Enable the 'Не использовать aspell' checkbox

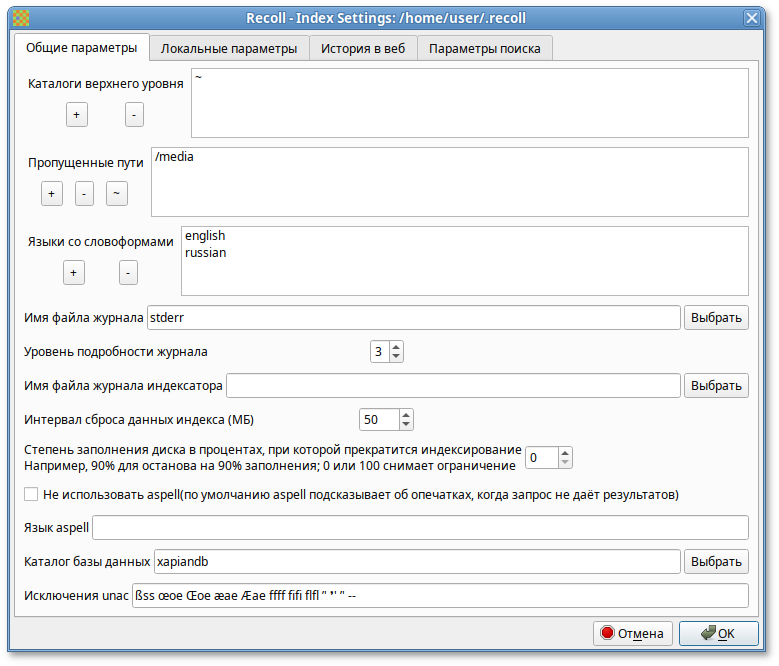click(31, 494)
